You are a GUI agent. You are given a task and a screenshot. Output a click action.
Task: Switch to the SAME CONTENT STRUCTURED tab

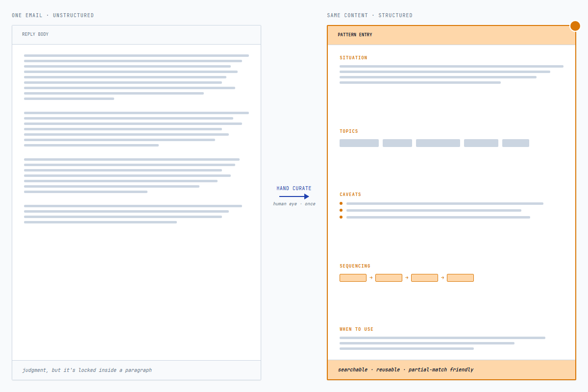click(x=370, y=15)
